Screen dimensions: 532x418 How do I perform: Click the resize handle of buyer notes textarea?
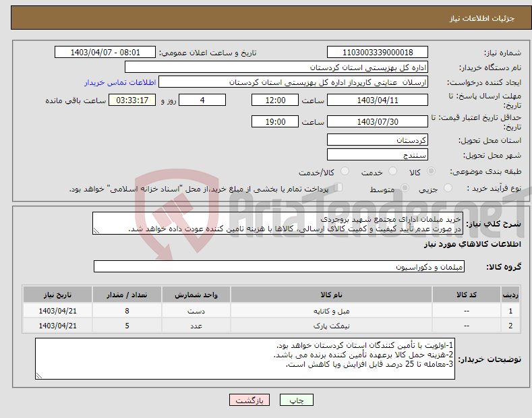[x=39, y=376]
